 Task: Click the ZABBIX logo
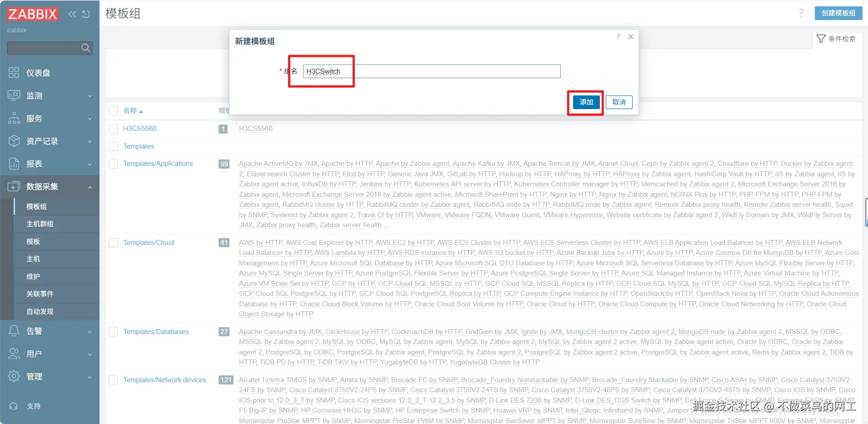coord(32,14)
